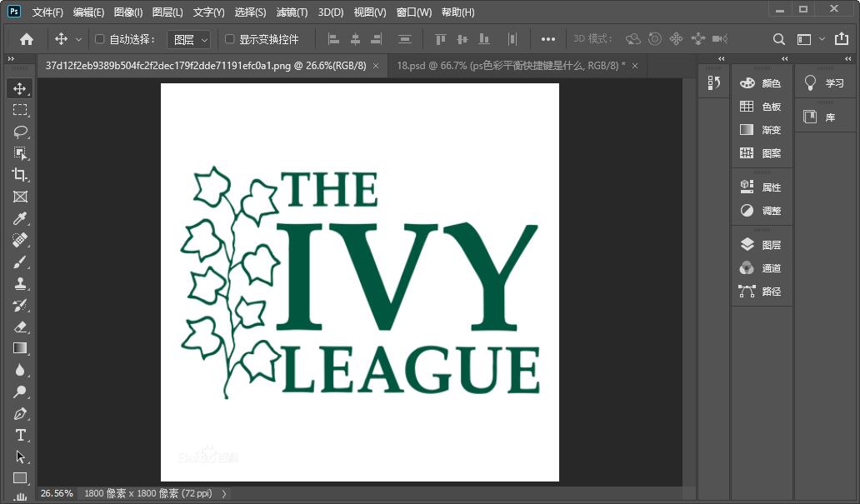This screenshot has height=504, width=860.
Task: Open the 属性 panel
Action: tap(762, 187)
